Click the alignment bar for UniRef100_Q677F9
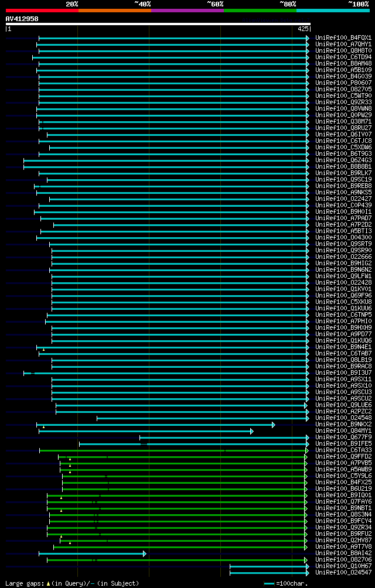375x588 pixels. [224, 437]
